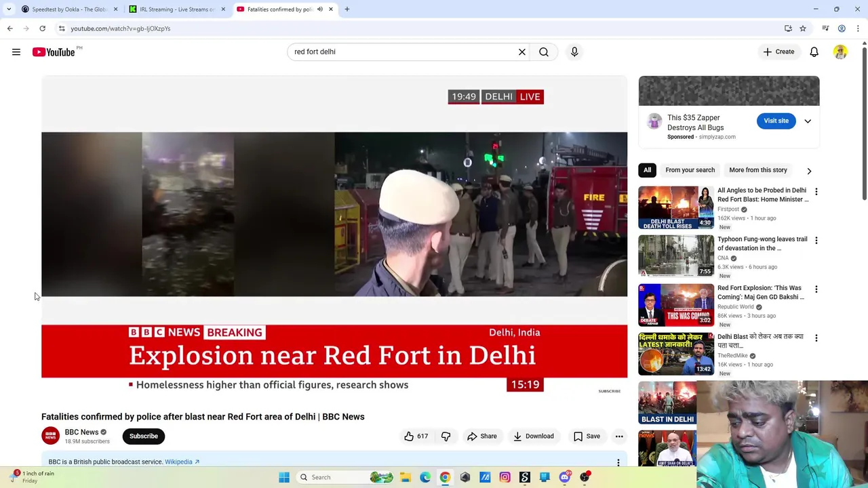Open menu for Typhoon Fung-wong video
This screenshot has height=488, width=868.
click(x=816, y=241)
